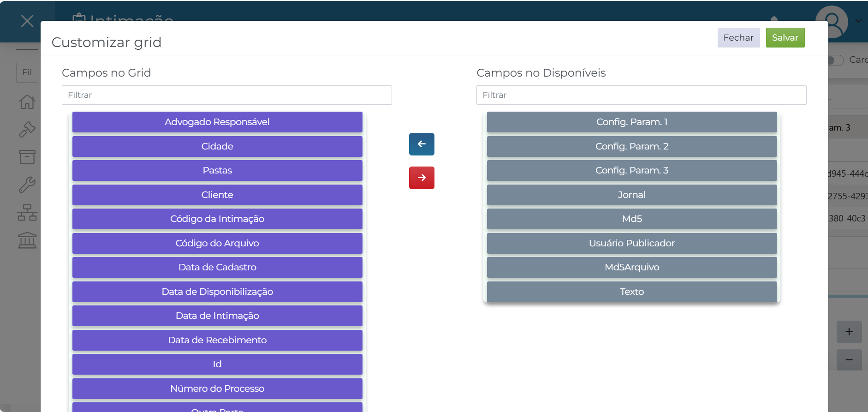
Task: Select the Código da Intimação field
Action: tap(217, 219)
